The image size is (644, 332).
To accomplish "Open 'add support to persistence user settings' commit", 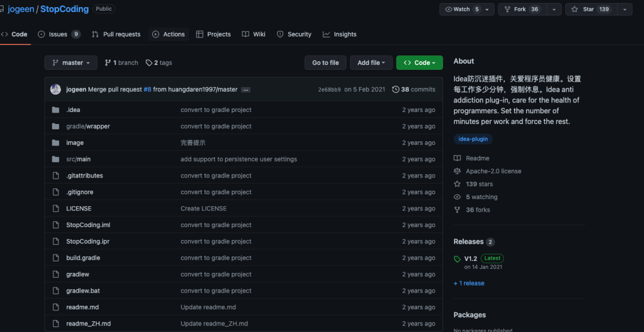I will [239, 159].
